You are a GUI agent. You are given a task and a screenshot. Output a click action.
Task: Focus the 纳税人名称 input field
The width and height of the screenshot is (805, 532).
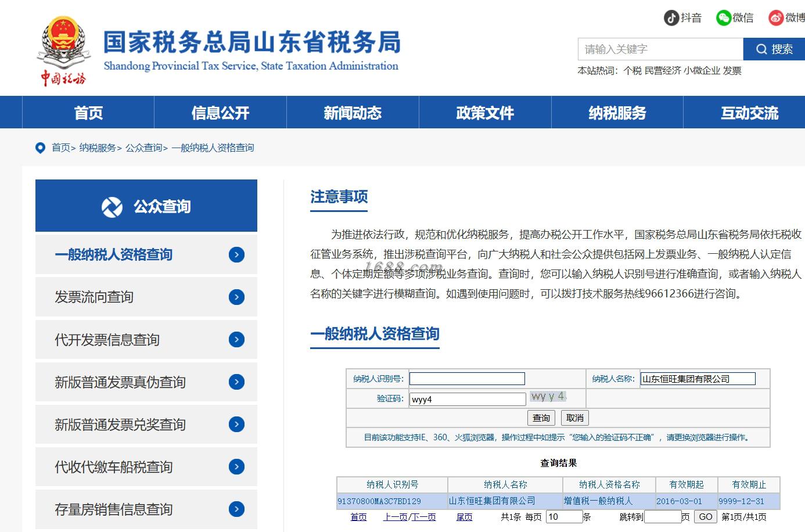(698, 379)
